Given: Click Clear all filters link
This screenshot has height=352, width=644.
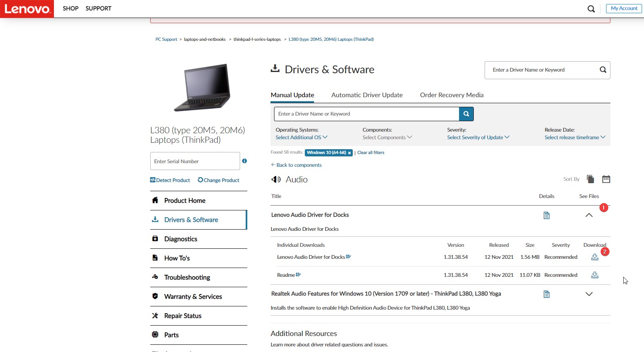Looking at the screenshot, I should pos(371,153).
